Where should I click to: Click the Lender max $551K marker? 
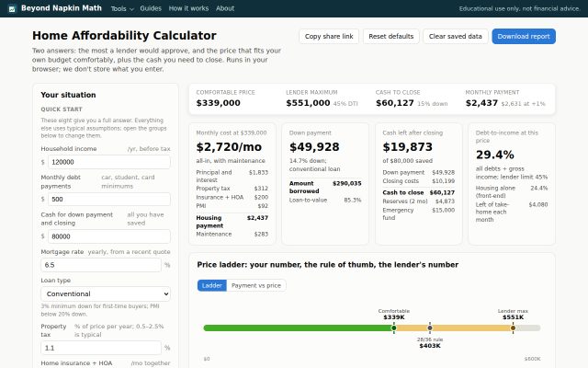513,328
